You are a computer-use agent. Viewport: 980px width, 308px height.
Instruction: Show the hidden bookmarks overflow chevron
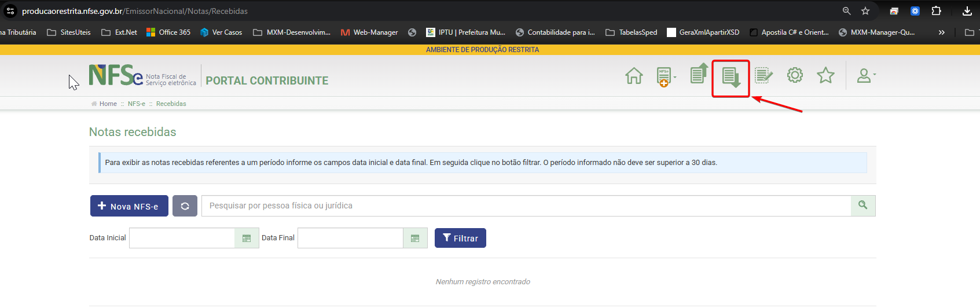[x=942, y=32]
